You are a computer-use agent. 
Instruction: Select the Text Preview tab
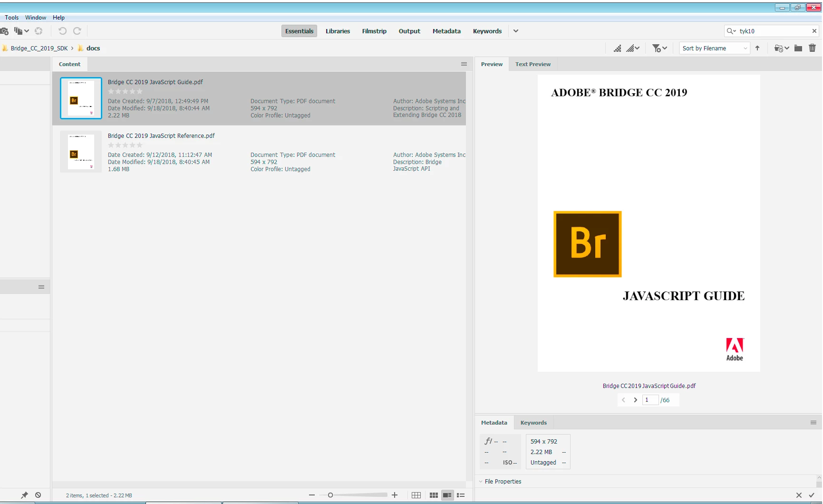click(533, 64)
